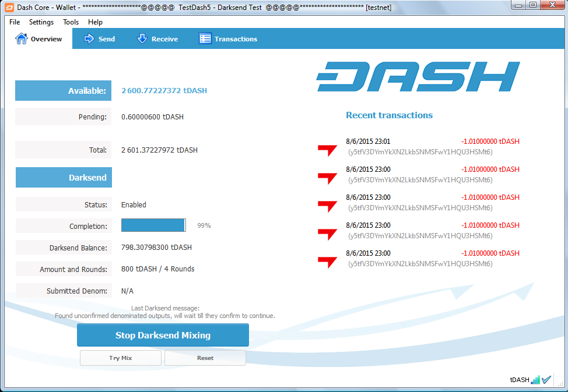
Task: Click the Stop Darksend Mixing button
Action: tap(163, 335)
